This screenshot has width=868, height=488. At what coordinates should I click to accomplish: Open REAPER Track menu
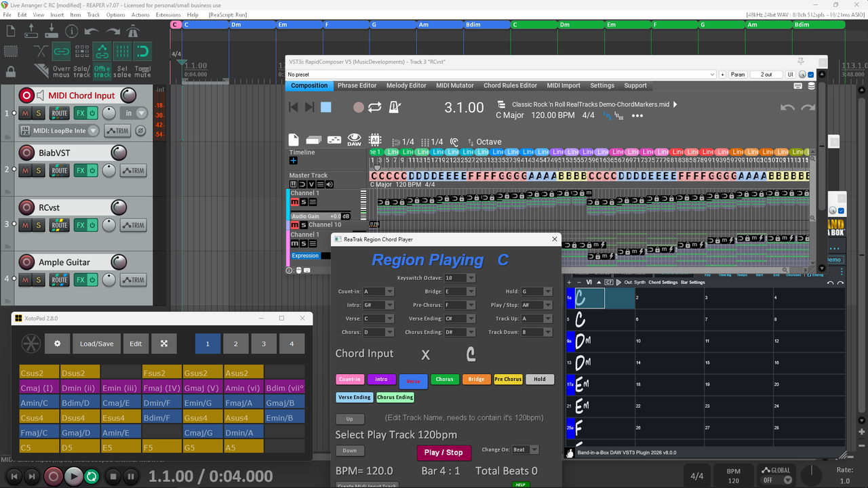[94, 14]
